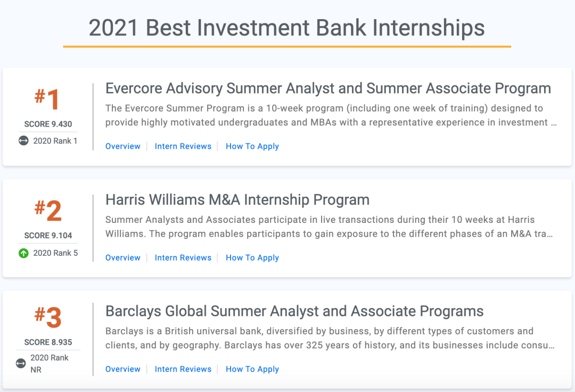Click Harris Williams How To Apply
The height and width of the screenshot is (392, 575).
tap(252, 258)
